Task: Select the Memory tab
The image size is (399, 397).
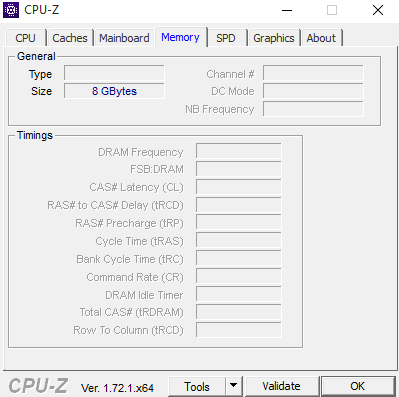Action: pyautogui.click(x=181, y=37)
